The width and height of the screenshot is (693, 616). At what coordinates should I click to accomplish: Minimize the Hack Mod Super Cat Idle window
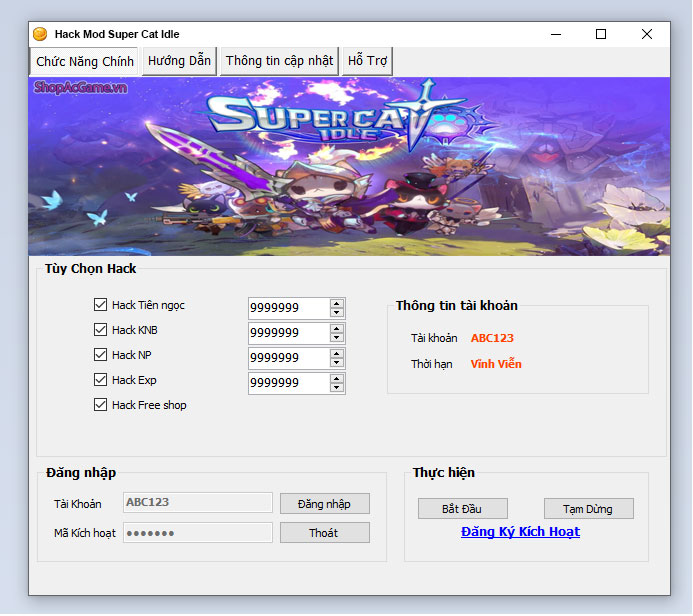(556, 34)
